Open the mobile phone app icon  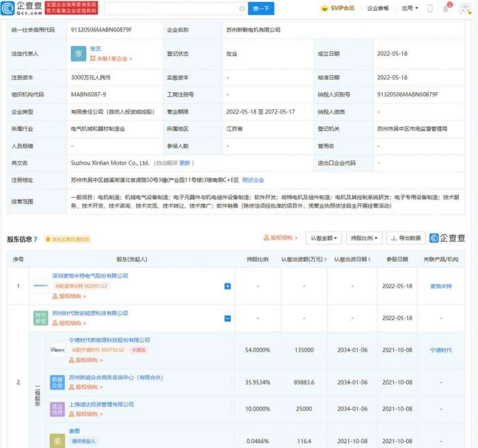(x=430, y=9)
